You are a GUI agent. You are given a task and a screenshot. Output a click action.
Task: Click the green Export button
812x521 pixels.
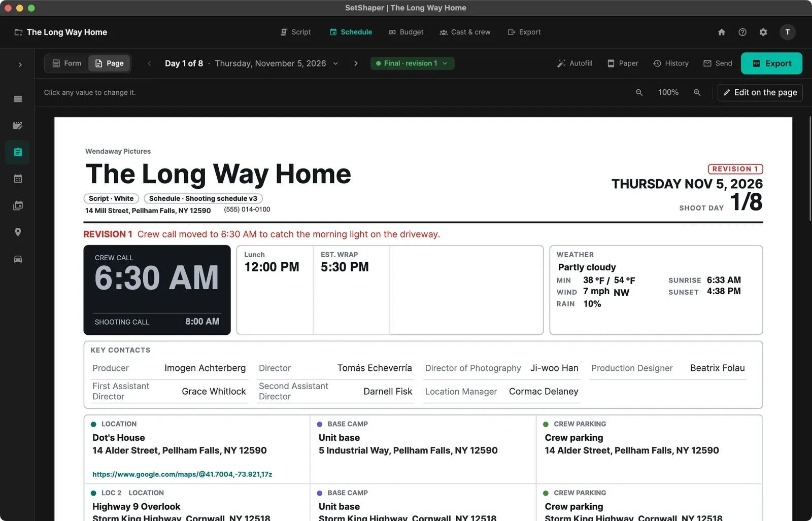771,63
